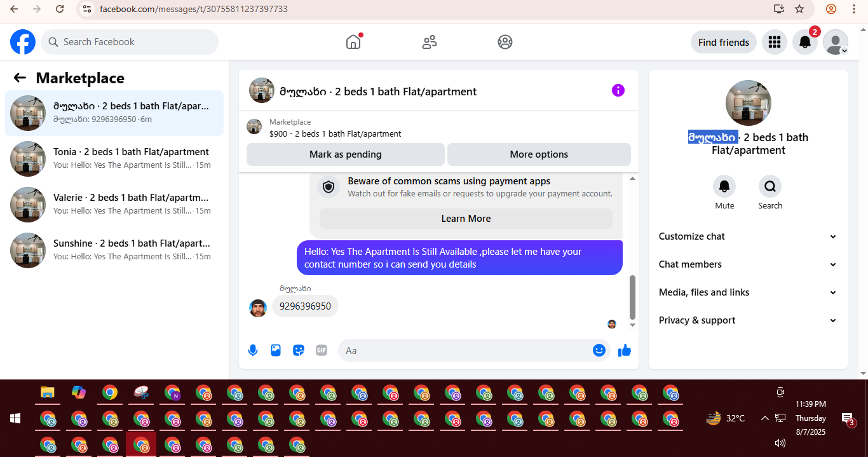
Task: Record a voice clip with the microphone icon
Action: [253, 350]
